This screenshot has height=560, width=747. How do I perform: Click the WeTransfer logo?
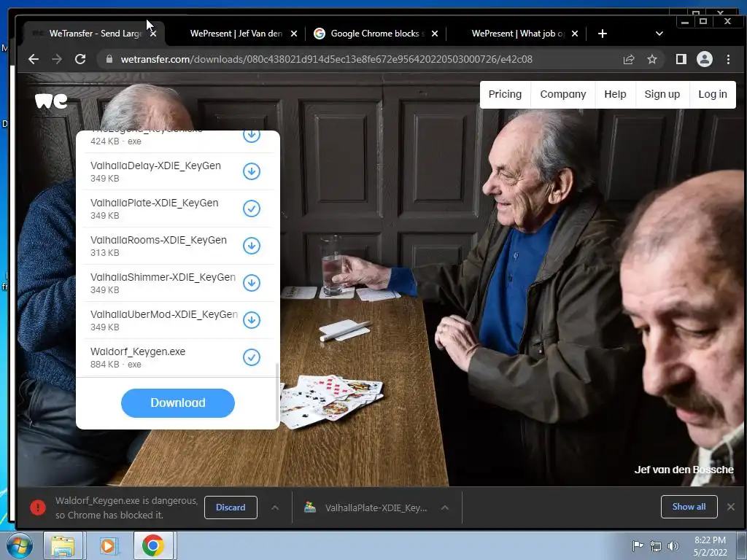coord(51,101)
